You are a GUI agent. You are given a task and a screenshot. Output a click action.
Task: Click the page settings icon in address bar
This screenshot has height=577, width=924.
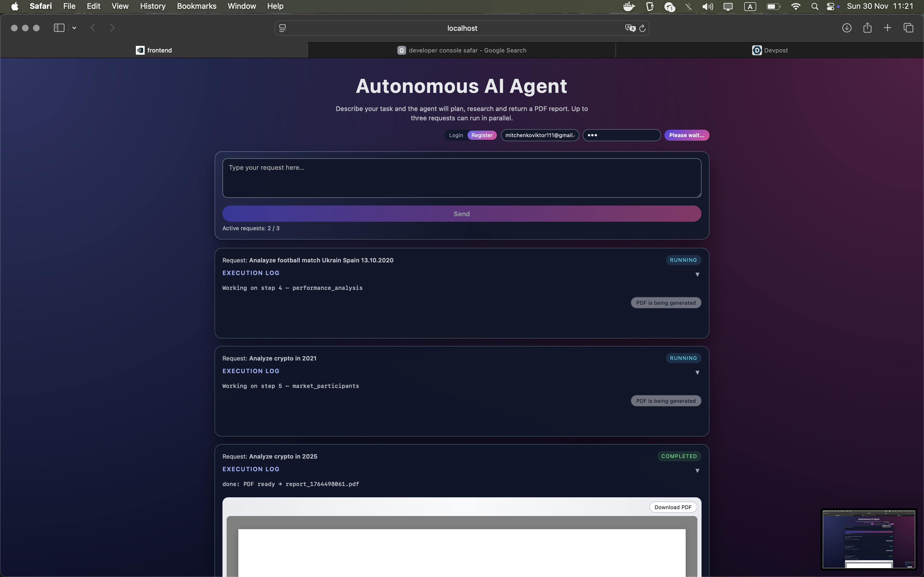282,28
